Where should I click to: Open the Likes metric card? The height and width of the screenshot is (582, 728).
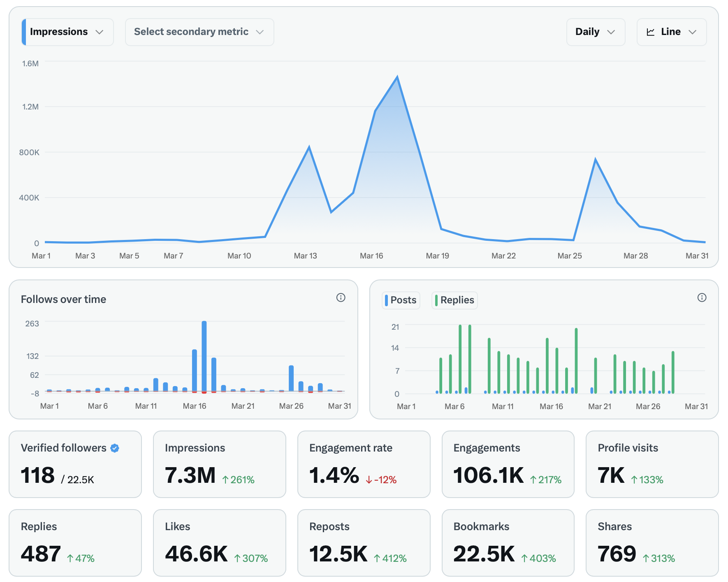[x=219, y=542]
